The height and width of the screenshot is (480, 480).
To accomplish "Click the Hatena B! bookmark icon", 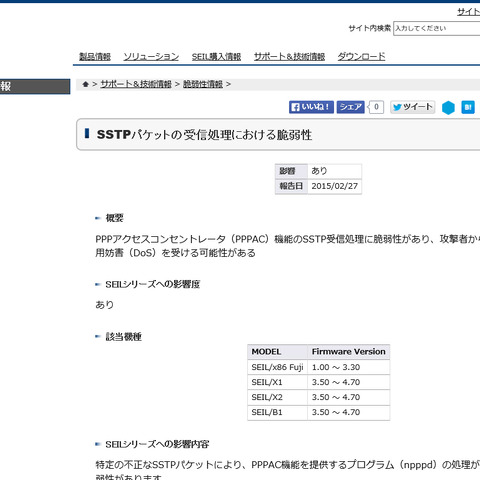I will click(x=468, y=107).
